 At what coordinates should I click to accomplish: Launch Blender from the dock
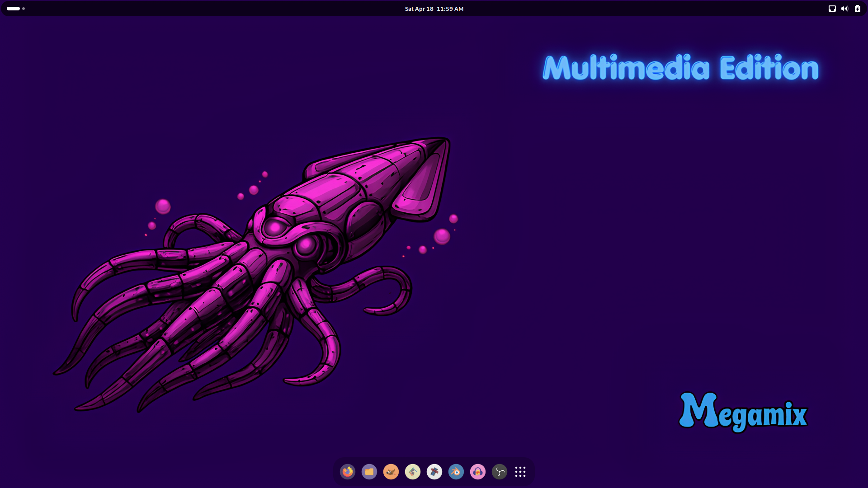tap(456, 472)
